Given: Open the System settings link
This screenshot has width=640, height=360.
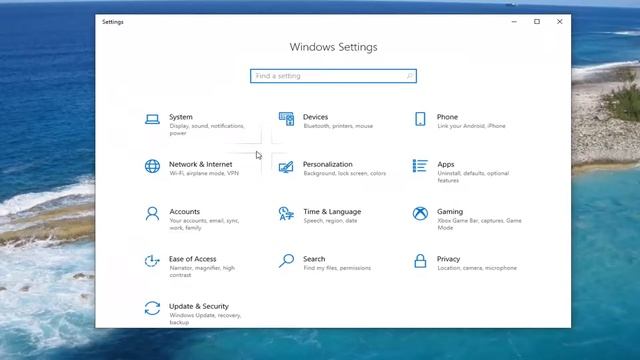Looking at the screenshot, I should (x=181, y=117).
